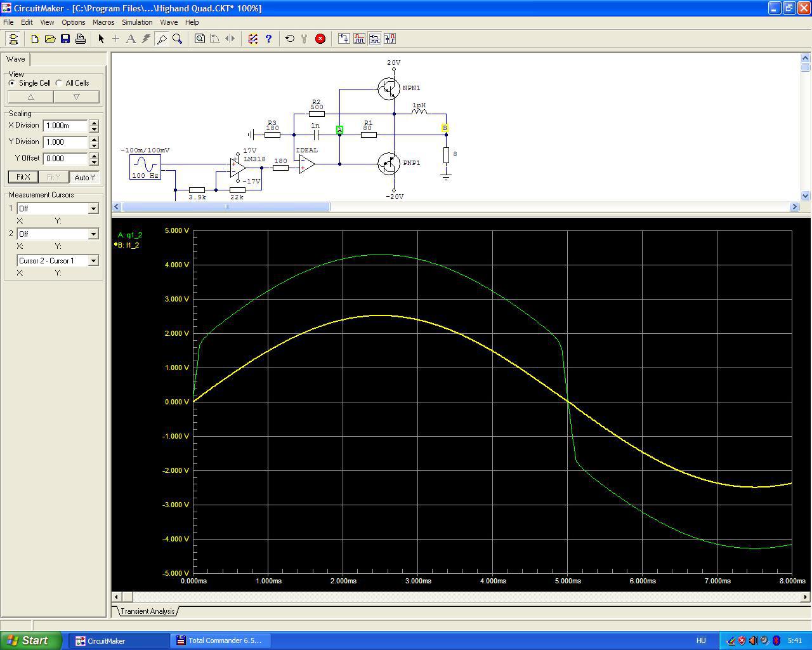Viewport: 812px width, 650px height.
Task: Open Cursor 2 - Cursor 1 dropdown
Action: coord(93,261)
